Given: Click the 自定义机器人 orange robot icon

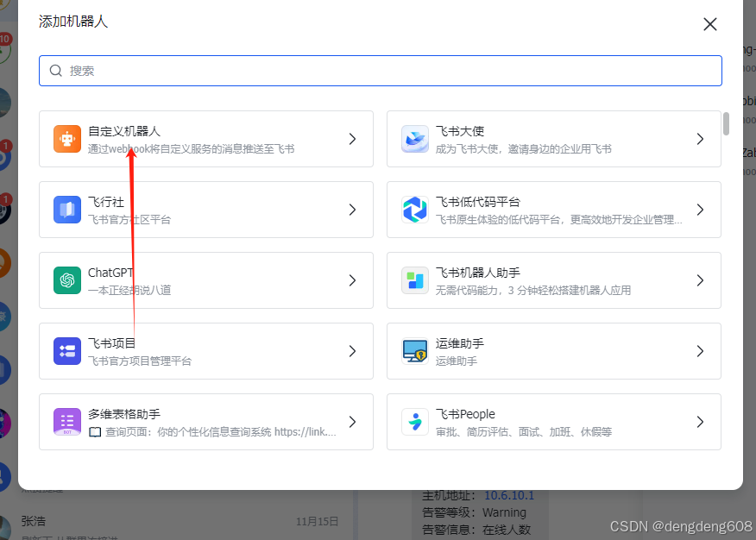Looking at the screenshot, I should pyautogui.click(x=67, y=139).
